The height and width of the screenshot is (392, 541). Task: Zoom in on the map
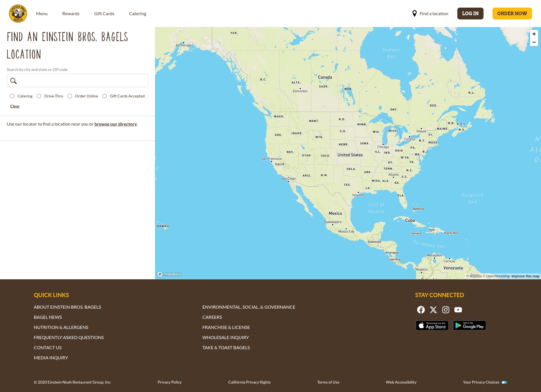coord(534,34)
